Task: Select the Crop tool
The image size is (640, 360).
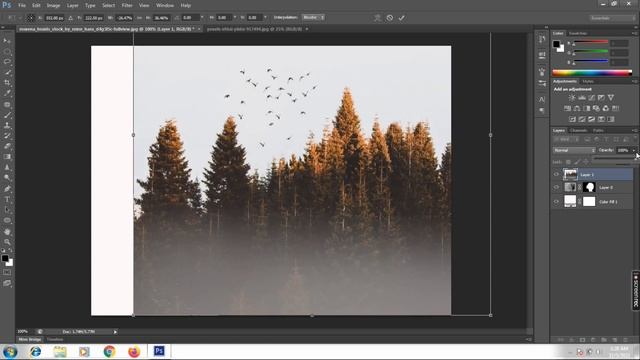Action: (x=7, y=83)
